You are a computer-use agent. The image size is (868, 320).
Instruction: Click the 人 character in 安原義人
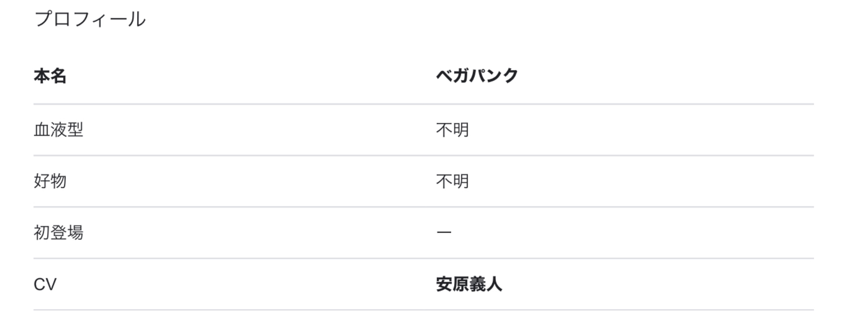point(494,284)
